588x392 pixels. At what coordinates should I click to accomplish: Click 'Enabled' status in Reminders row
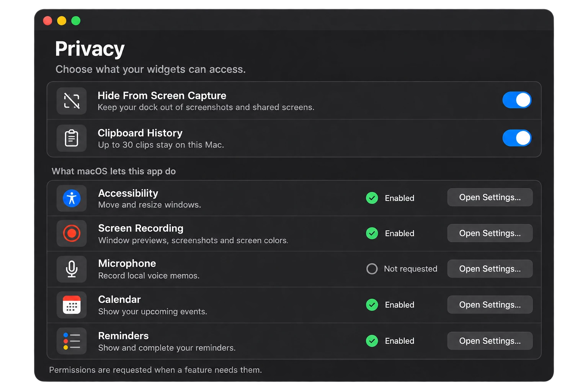[x=400, y=341]
